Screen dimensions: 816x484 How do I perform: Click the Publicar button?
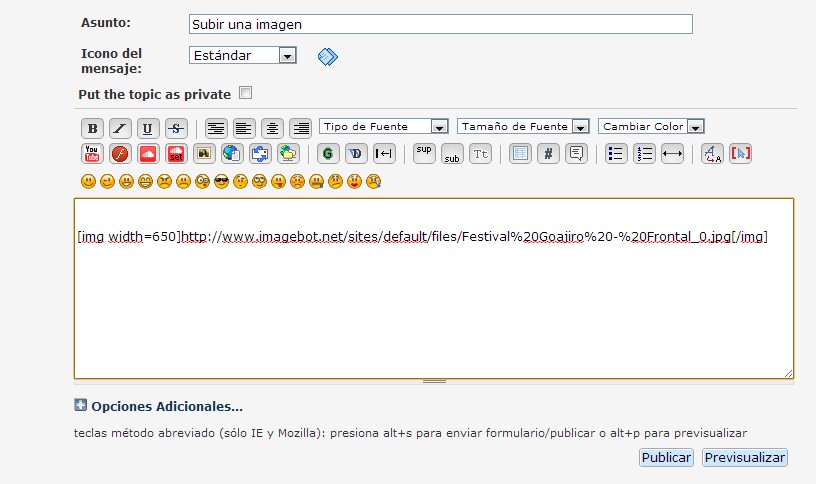point(666,457)
